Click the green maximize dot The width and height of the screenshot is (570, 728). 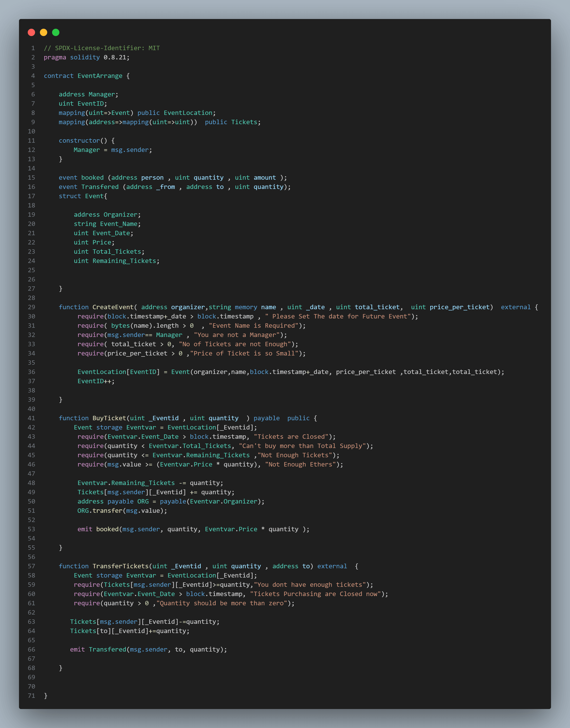[x=56, y=32]
